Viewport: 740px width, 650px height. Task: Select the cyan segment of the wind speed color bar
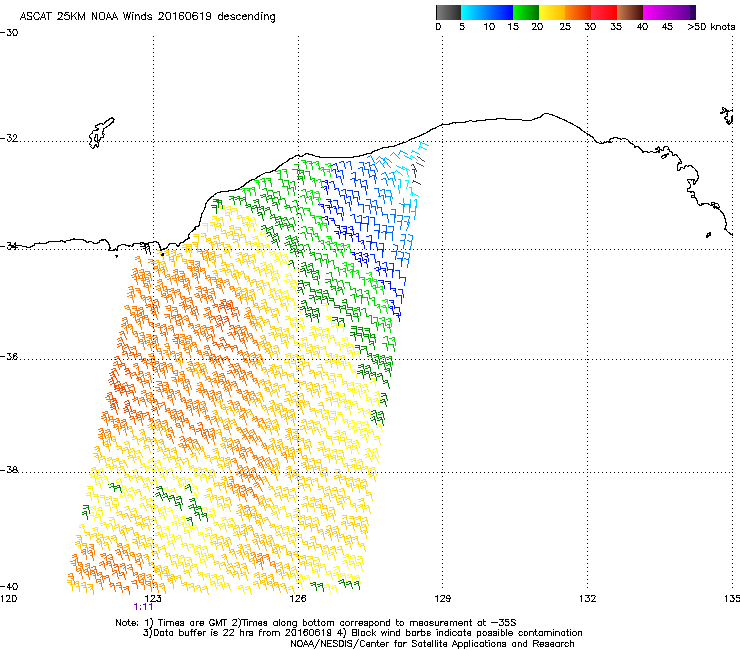pyautogui.click(x=474, y=12)
